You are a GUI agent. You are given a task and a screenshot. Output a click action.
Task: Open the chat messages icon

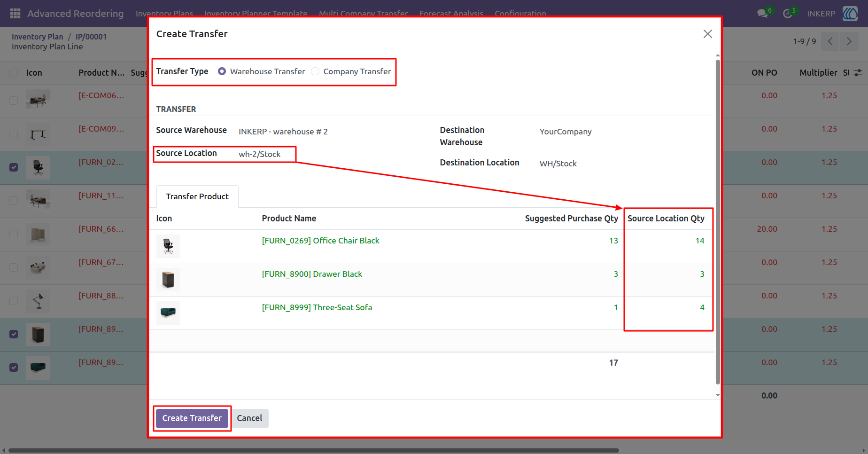click(763, 14)
